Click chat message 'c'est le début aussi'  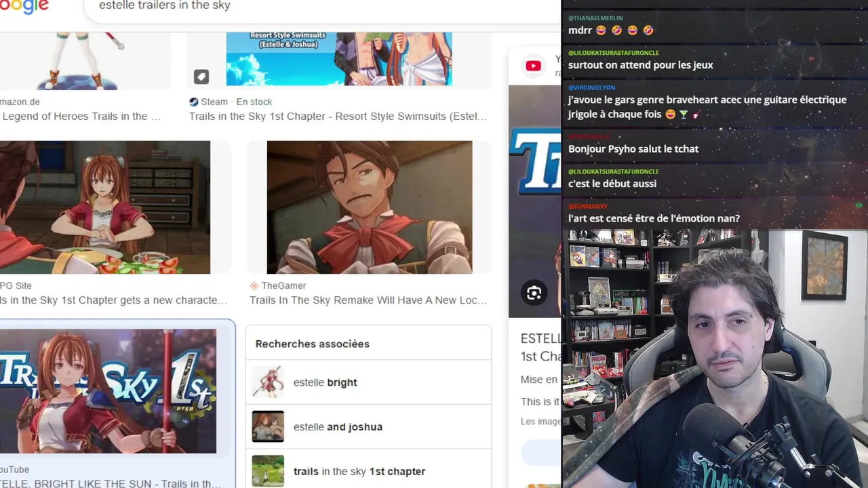(x=612, y=184)
